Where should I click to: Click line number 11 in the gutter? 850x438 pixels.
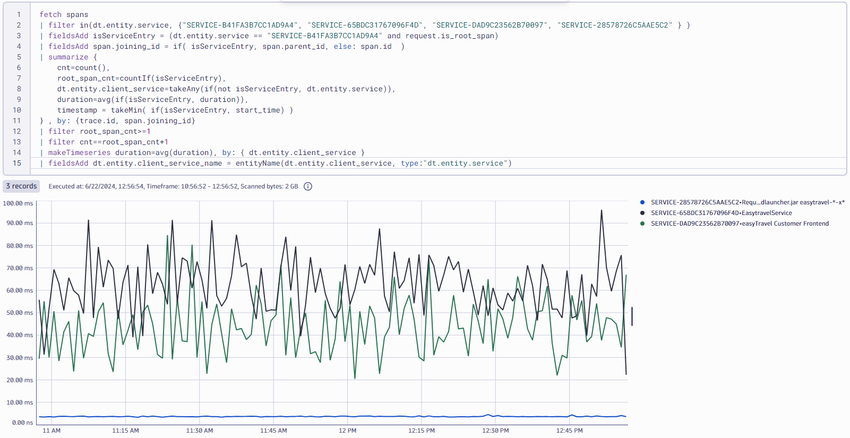[x=17, y=120]
